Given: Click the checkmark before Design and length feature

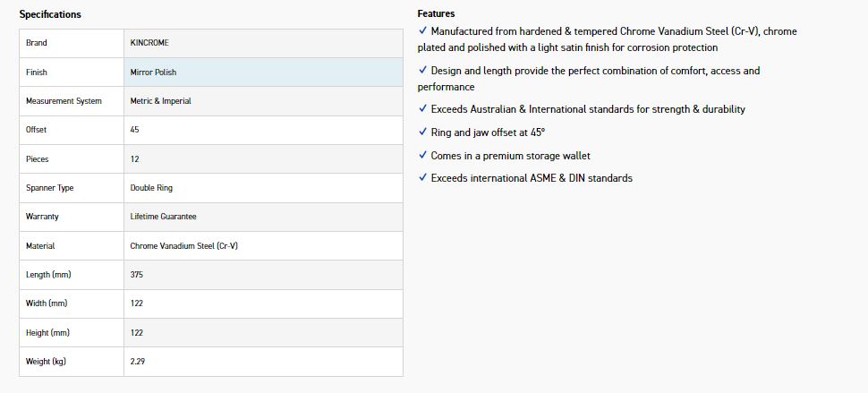Looking at the screenshot, I should pos(422,70).
